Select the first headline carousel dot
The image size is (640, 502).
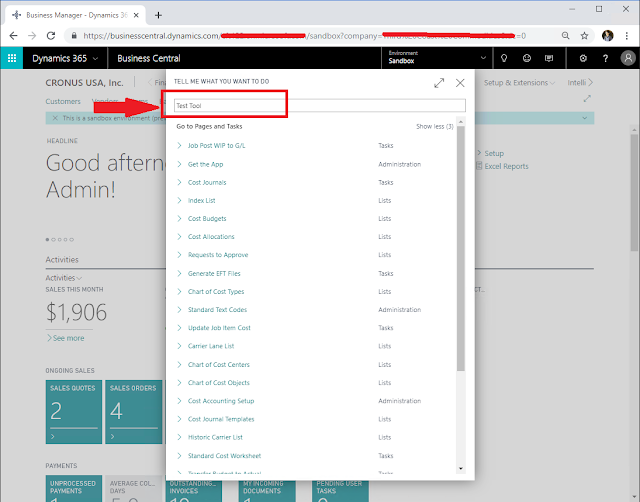click(x=47, y=240)
